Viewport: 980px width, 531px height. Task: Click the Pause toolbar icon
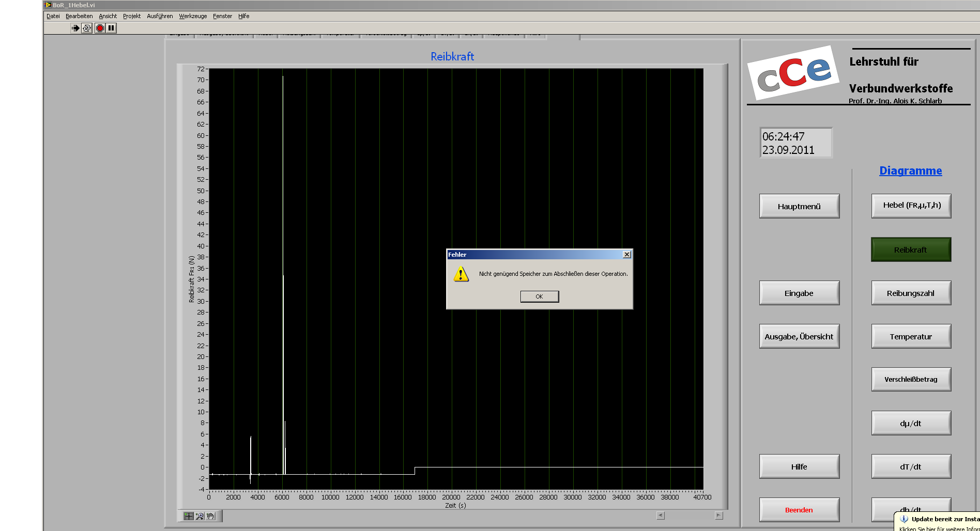(x=111, y=28)
